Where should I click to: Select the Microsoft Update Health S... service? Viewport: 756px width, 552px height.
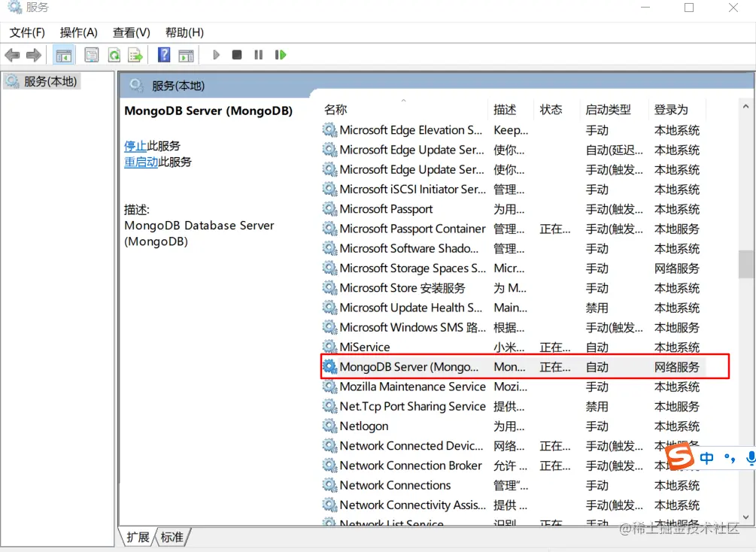point(411,308)
